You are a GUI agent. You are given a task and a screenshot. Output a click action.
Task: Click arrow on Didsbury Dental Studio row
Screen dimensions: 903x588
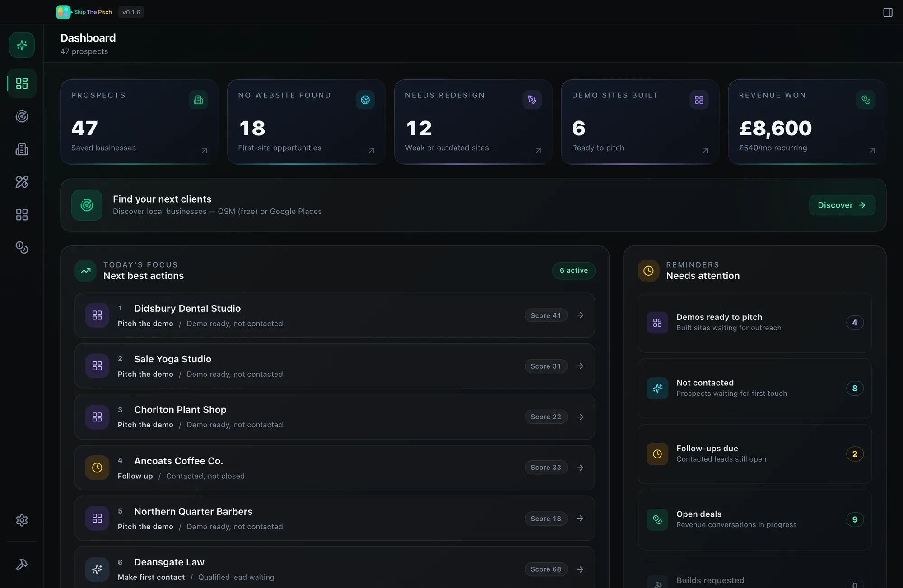(580, 315)
